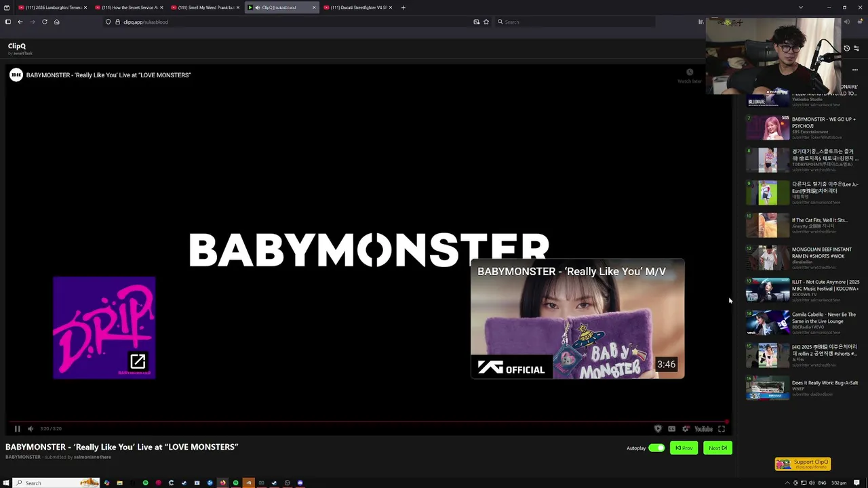This screenshot has height=488, width=868.
Task: Open the Windows Start menu
Action: tap(7, 483)
